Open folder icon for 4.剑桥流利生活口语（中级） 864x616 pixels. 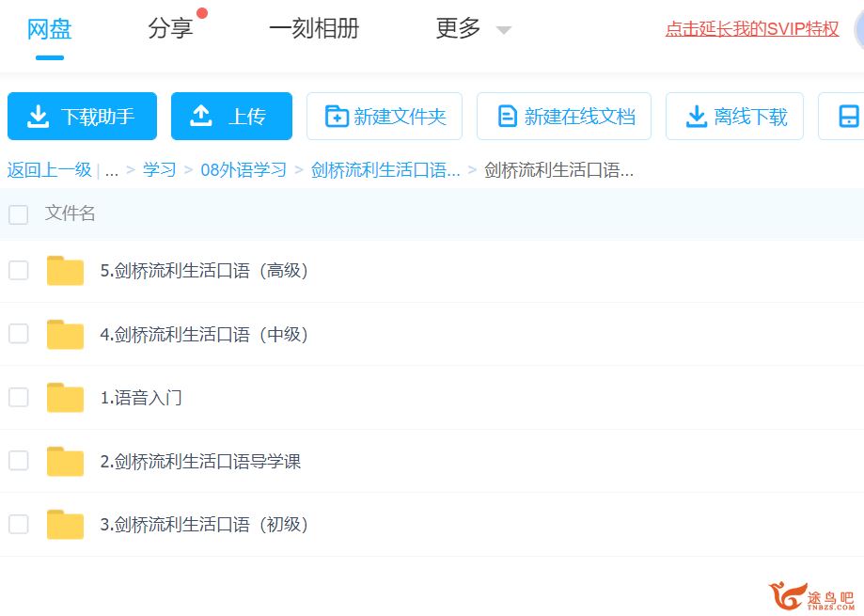click(65, 335)
